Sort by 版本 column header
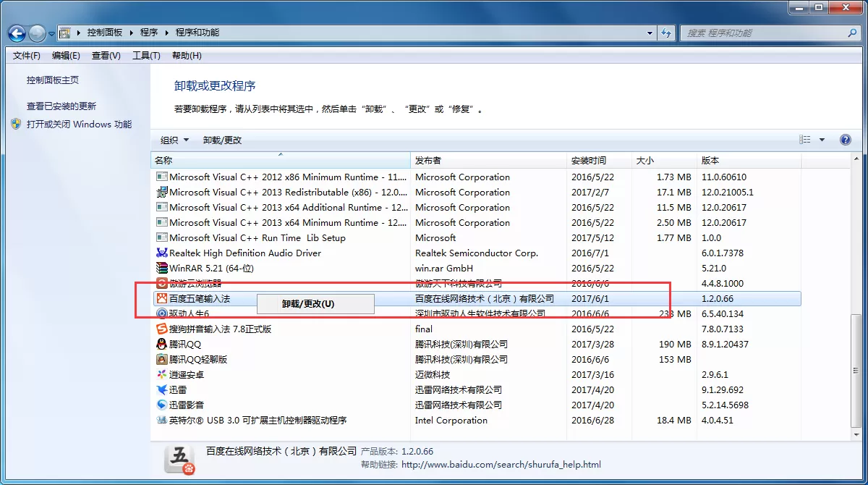 tap(749, 160)
